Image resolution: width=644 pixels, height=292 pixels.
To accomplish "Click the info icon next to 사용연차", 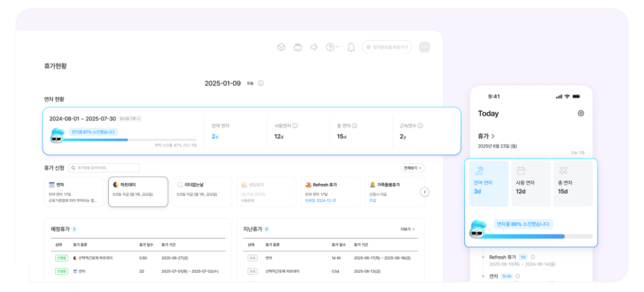I will tap(295, 126).
